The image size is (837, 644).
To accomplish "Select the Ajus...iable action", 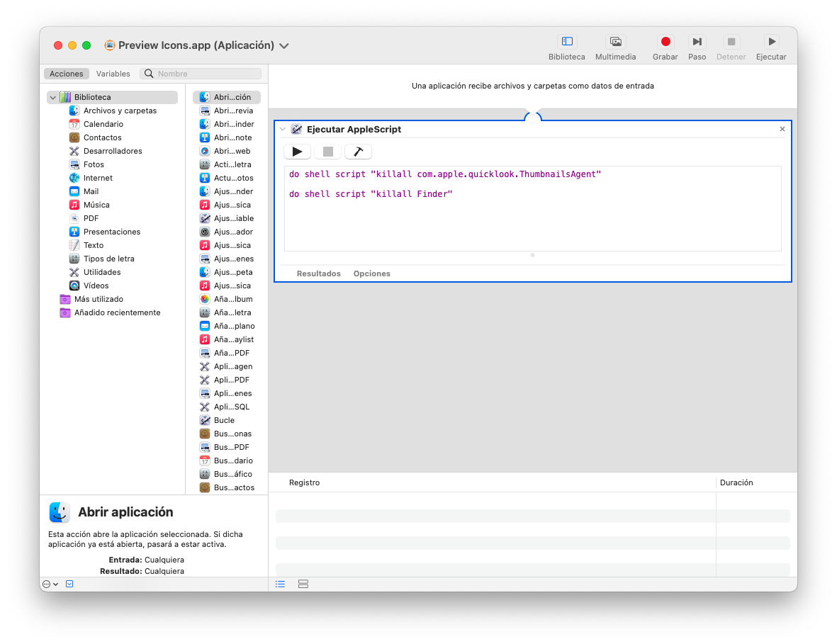I will [226, 218].
